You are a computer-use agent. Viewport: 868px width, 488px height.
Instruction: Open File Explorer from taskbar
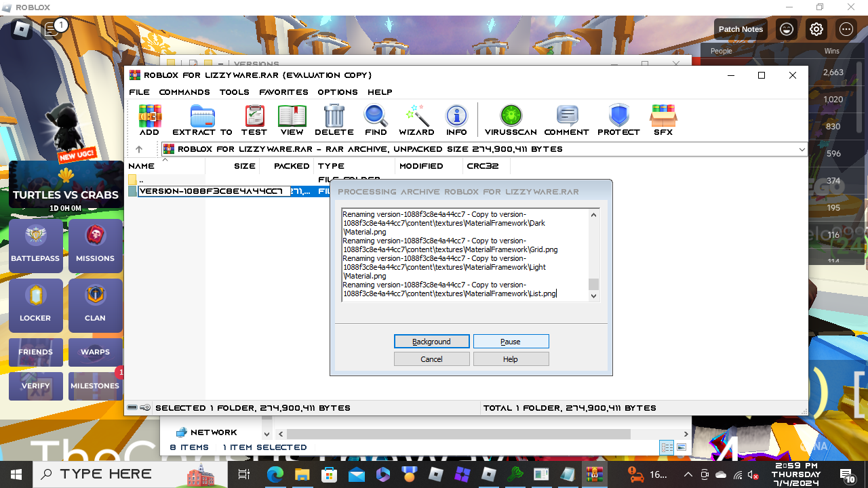(302, 474)
